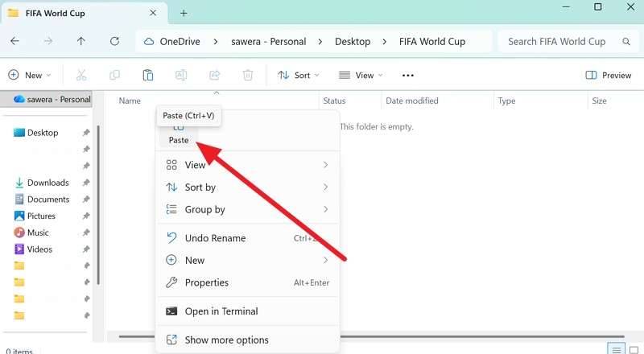The image size is (644, 354).
Task: Click FIFA World Cup breadcrumb
Action: pos(432,42)
